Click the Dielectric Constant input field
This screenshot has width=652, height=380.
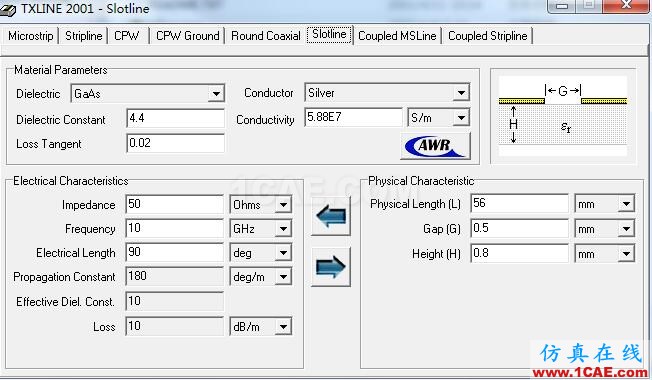pyautogui.click(x=175, y=118)
